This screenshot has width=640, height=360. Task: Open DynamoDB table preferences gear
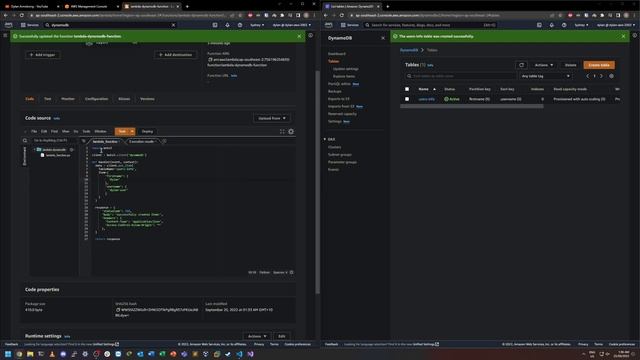pos(611,76)
